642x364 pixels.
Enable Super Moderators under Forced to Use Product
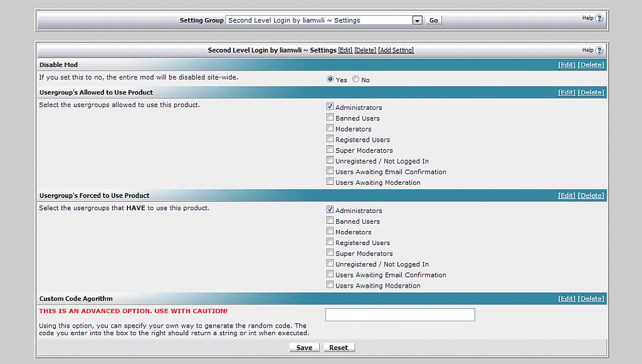(330, 253)
